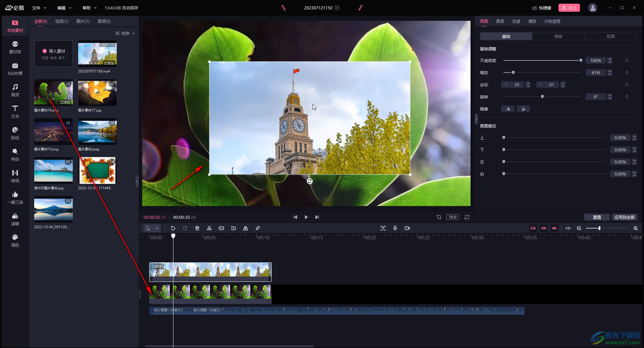
Task: Click the 应用到全部 apply-to-all button
Action: [625, 217]
